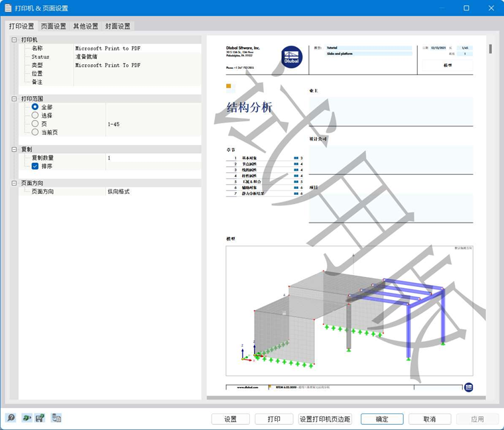Open the help search icon at bottom left
Screen dimensions: 504x430
tap(11, 418)
